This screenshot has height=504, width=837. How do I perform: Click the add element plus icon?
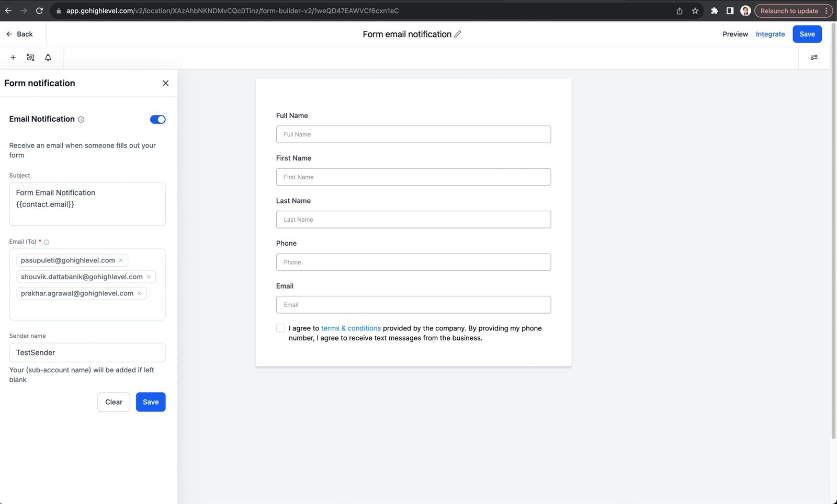click(x=13, y=58)
